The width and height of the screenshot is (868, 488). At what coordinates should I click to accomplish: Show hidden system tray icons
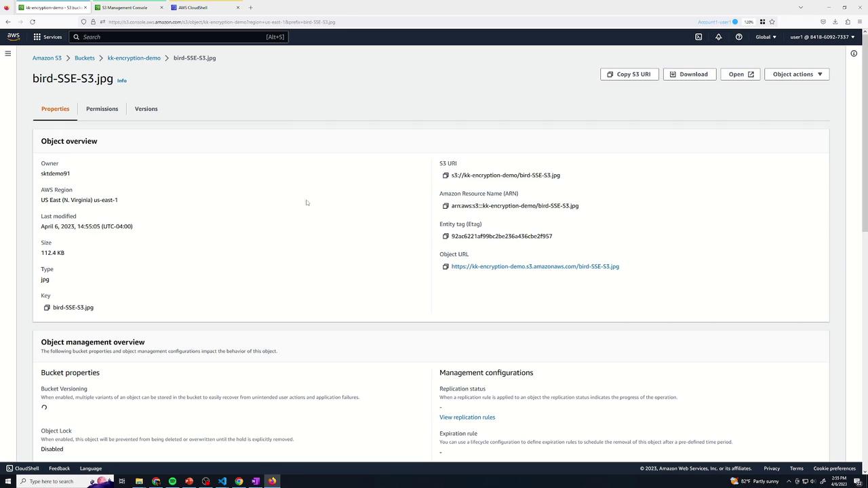coord(789,481)
